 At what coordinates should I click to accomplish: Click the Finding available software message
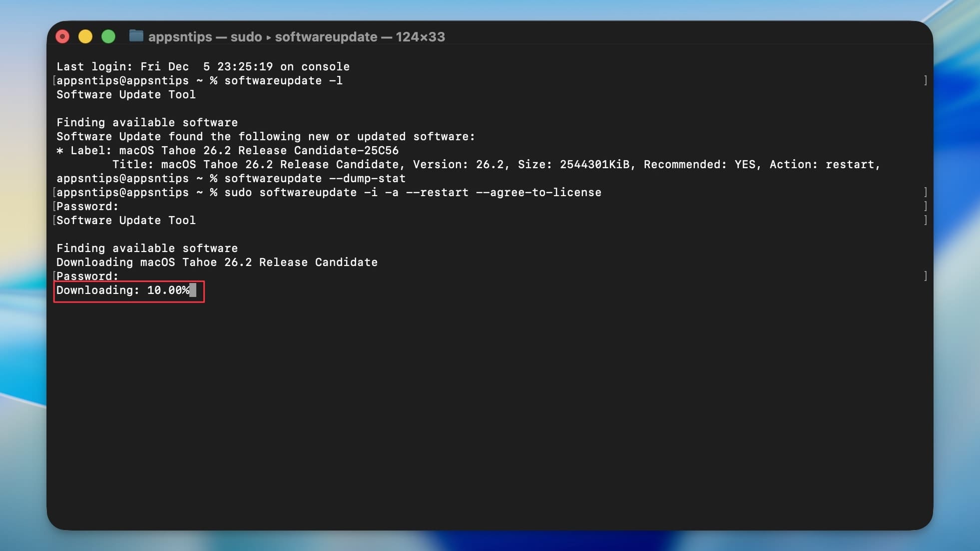147,122
